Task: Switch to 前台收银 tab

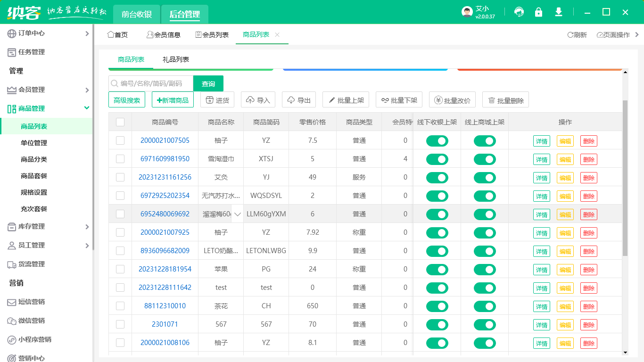Action: click(137, 14)
